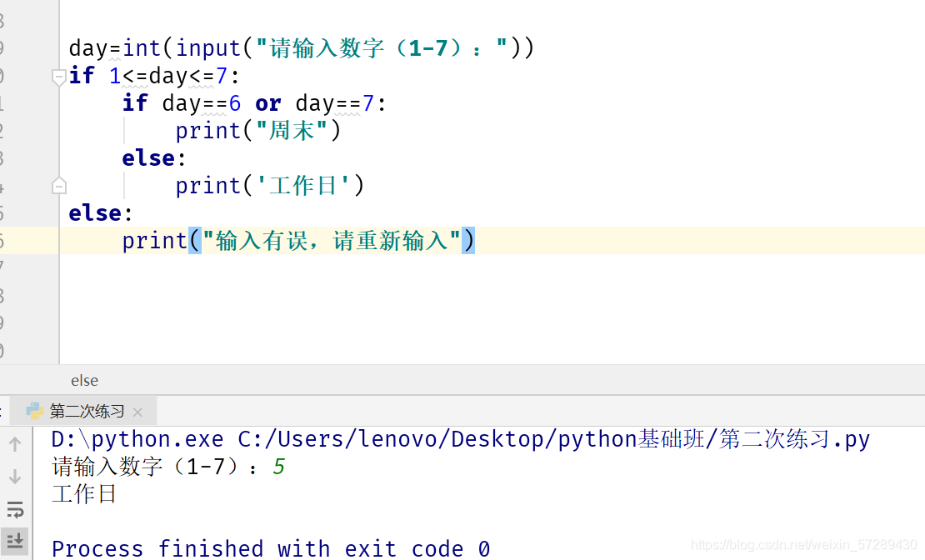The width and height of the screenshot is (925, 560).
Task: Place cursor in print("周末") line
Action: [x=258, y=130]
